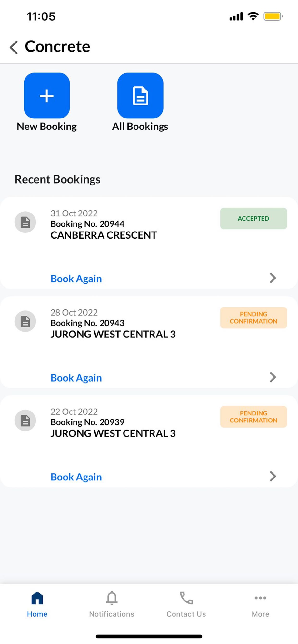Viewport: 298px width, 644px height.
Task: Expand booking 20944 with chevron arrow
Action: coord(273,278)
